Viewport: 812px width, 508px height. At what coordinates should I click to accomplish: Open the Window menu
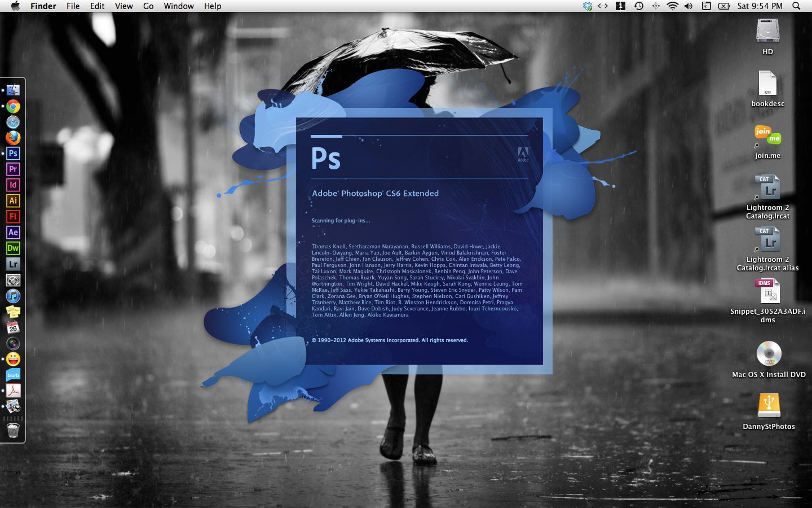[x=179, y=6]
